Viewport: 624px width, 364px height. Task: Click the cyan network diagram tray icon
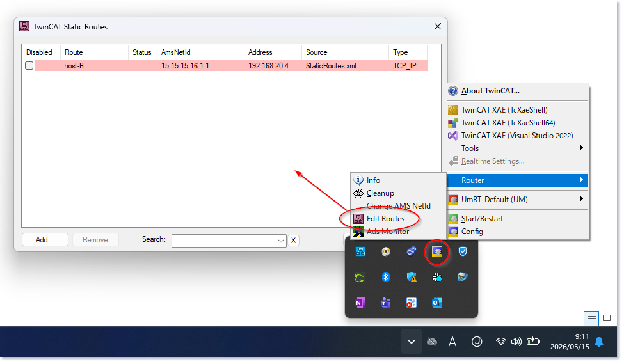click(x=360, y=251)
